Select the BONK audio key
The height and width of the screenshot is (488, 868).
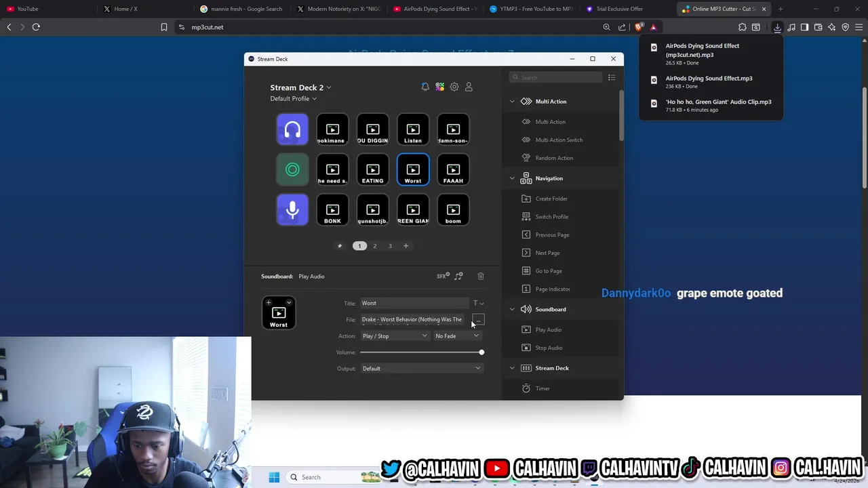point(332,210)
